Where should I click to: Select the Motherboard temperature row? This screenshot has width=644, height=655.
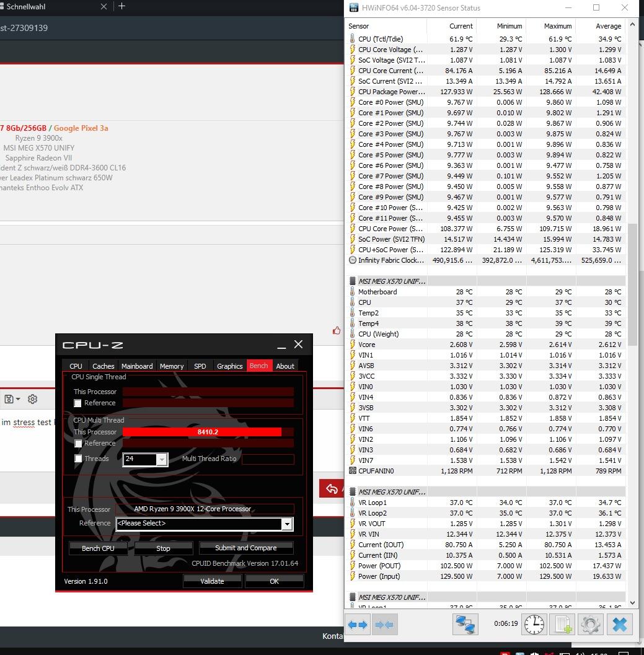coord(486,292)
